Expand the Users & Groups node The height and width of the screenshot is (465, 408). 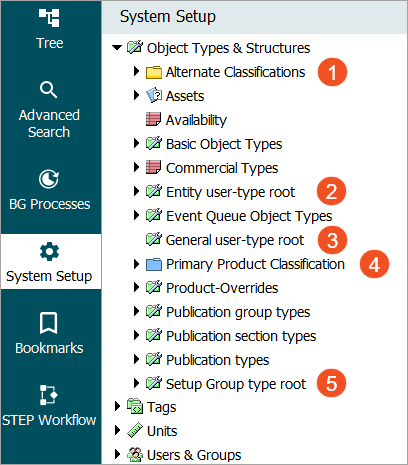(x=117, y=454)
